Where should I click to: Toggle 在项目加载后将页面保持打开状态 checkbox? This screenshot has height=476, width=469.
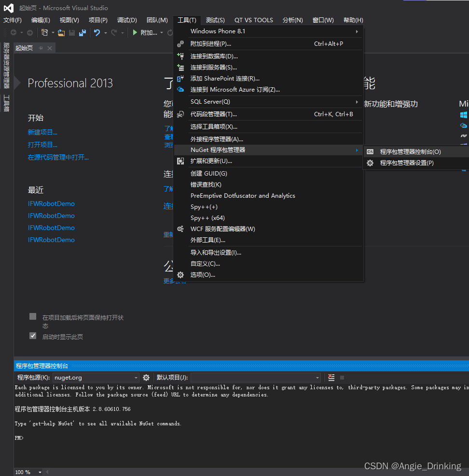33,317
